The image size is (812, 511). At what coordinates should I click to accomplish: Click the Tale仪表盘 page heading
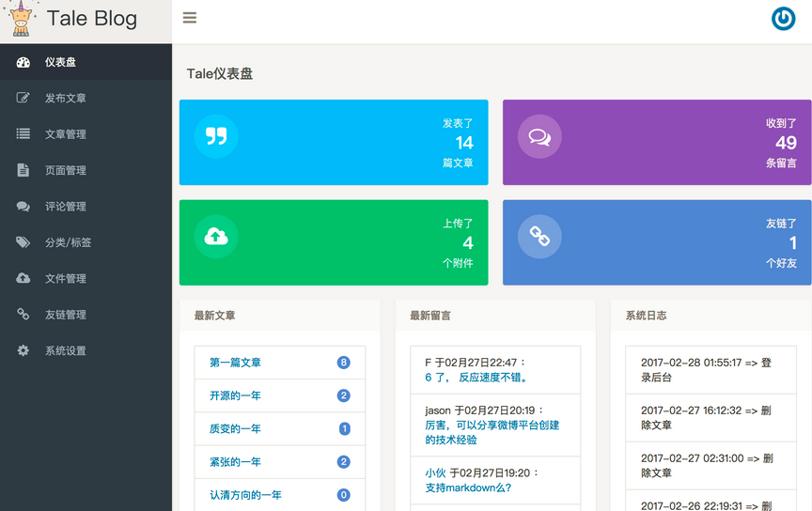pyautogui.click(x=220, y=73)
